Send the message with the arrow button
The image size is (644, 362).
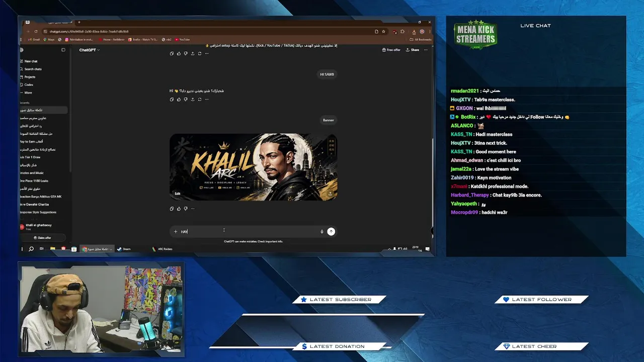point(331,232)
